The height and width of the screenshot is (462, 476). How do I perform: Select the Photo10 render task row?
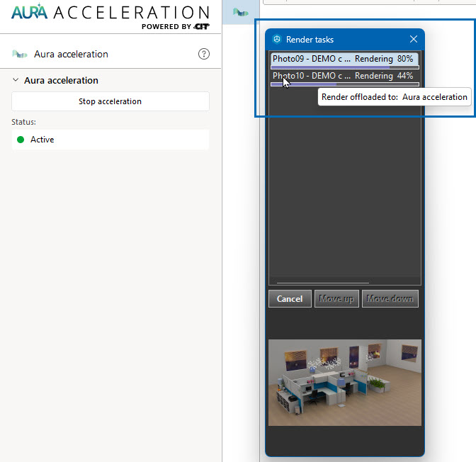(345, 76)
